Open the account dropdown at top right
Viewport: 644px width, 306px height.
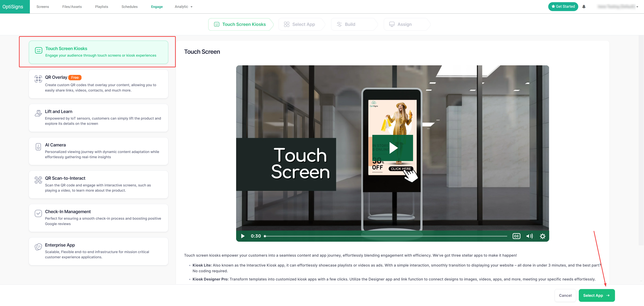[618, 7]
